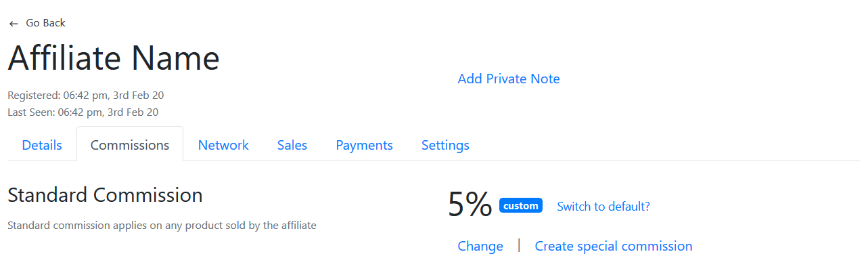View the Payments tab

point(364,145)
